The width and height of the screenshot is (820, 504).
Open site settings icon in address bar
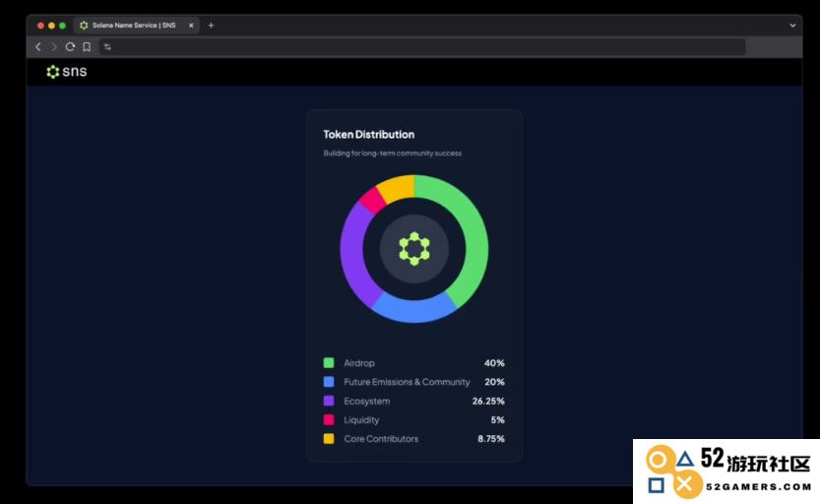click(x=107, y=47)
